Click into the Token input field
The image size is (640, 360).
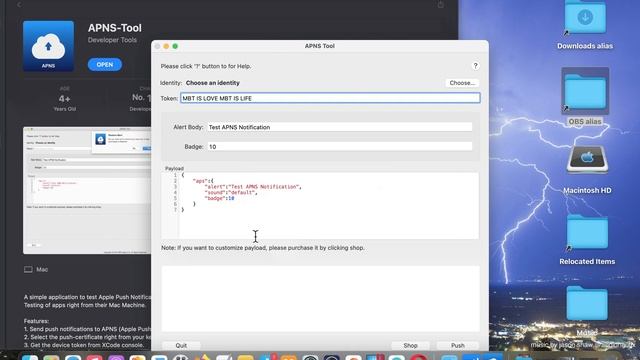coord(330,98)
